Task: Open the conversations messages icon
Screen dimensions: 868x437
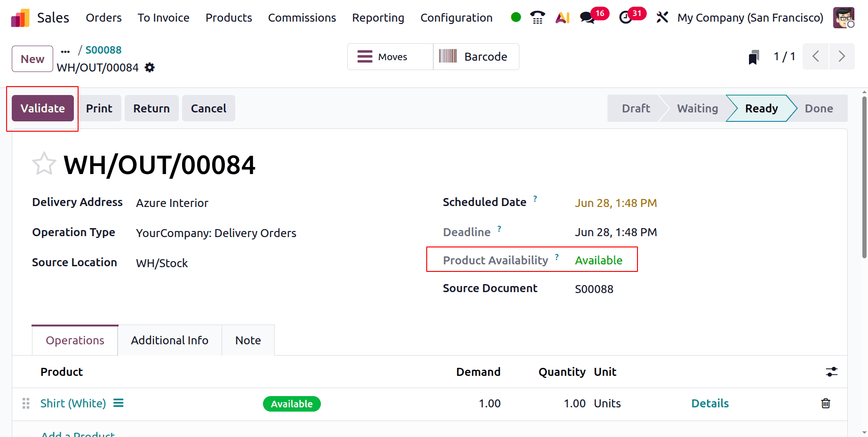Action: click(587, 17)
